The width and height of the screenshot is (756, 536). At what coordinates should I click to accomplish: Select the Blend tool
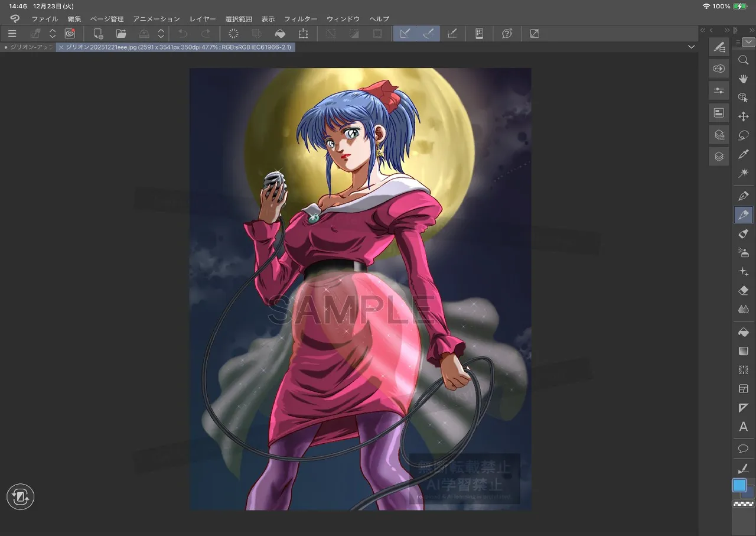[x=743, y=310]
